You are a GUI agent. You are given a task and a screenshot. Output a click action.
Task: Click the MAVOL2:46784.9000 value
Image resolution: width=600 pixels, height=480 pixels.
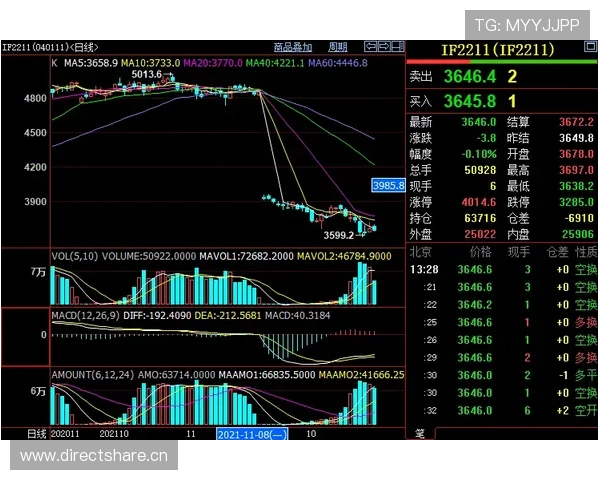(344, 256)
